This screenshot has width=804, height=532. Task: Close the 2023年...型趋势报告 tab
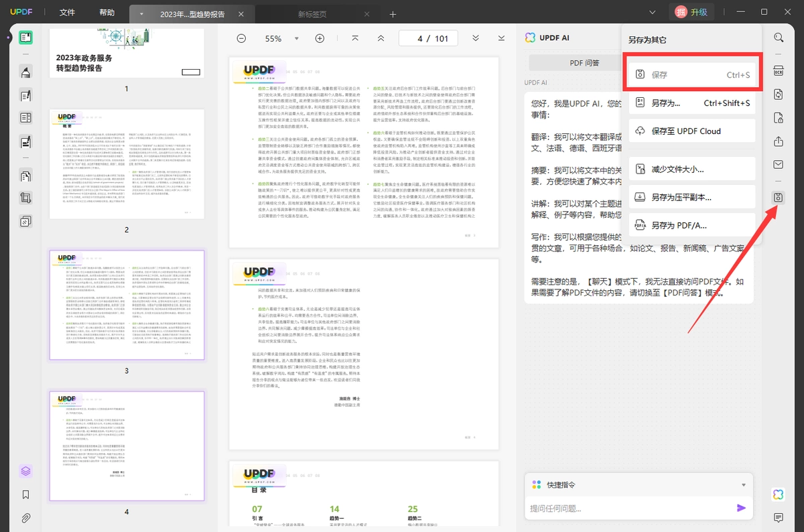tap(241, 13)
